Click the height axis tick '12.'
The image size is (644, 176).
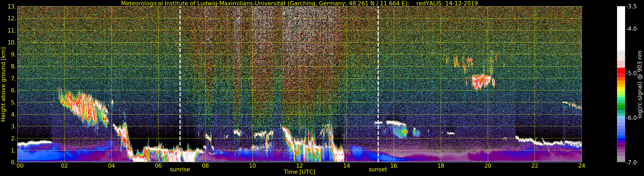(x=12, y=19)
